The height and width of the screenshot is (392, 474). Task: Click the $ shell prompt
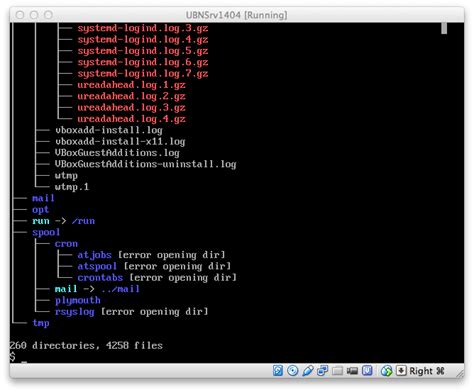pyautogui.click(x=12, y=357)
